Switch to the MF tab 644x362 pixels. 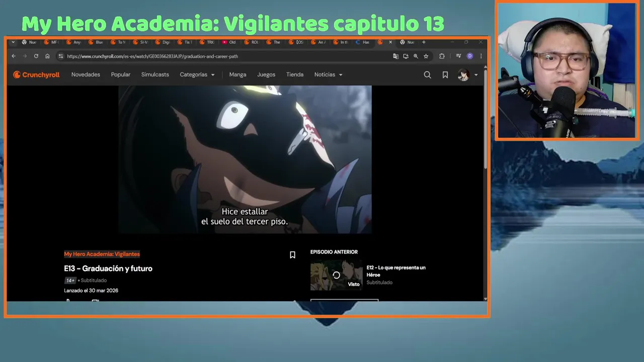52,42
